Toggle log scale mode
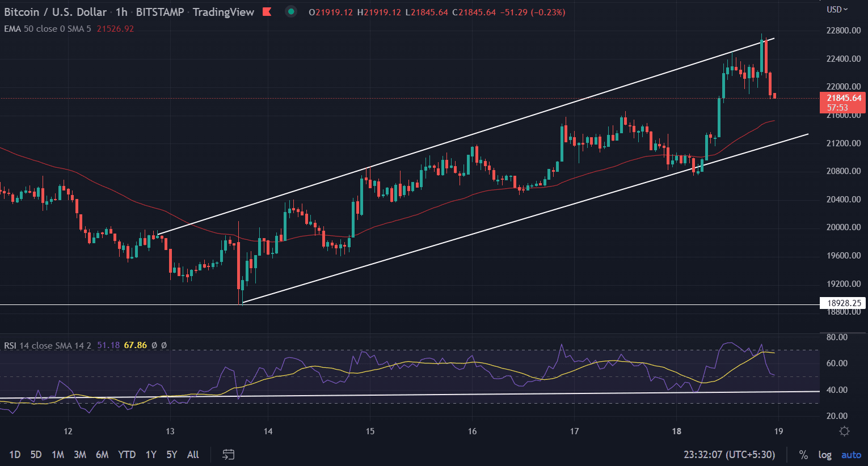 pyautogui.click(x=825, y=455)
